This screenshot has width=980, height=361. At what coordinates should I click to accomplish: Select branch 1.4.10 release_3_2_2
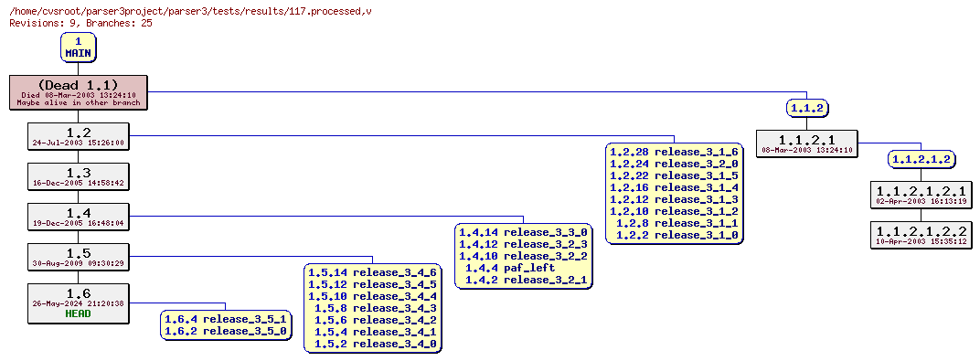[523, 256]
